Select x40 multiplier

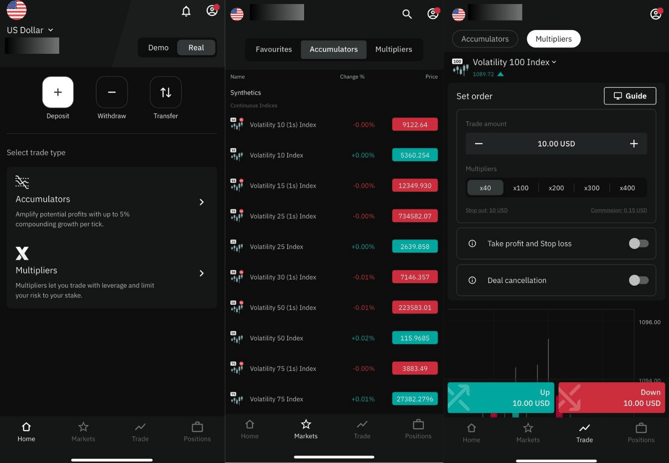pyautogui.click(x=485, y=188)
